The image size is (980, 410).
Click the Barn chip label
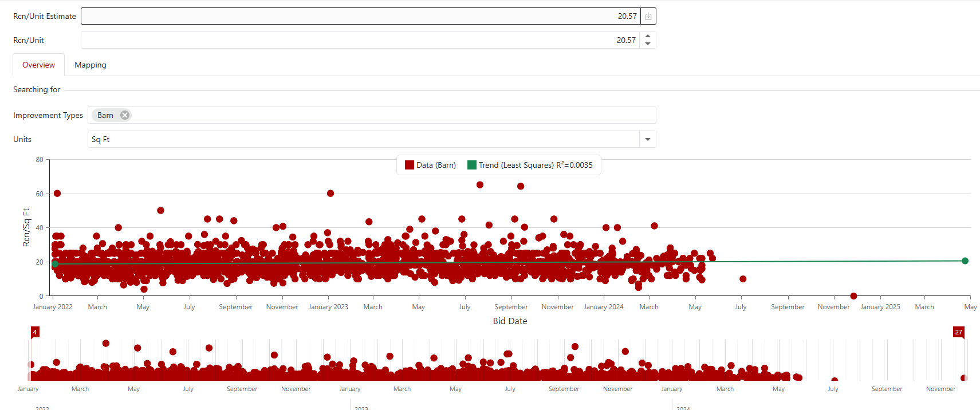tap(105, 115)
